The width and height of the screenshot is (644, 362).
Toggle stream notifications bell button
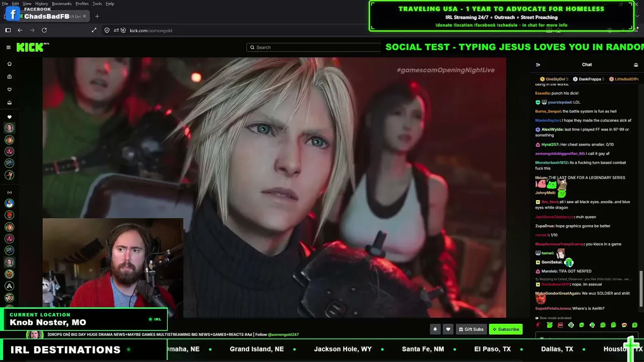point(435,329)
